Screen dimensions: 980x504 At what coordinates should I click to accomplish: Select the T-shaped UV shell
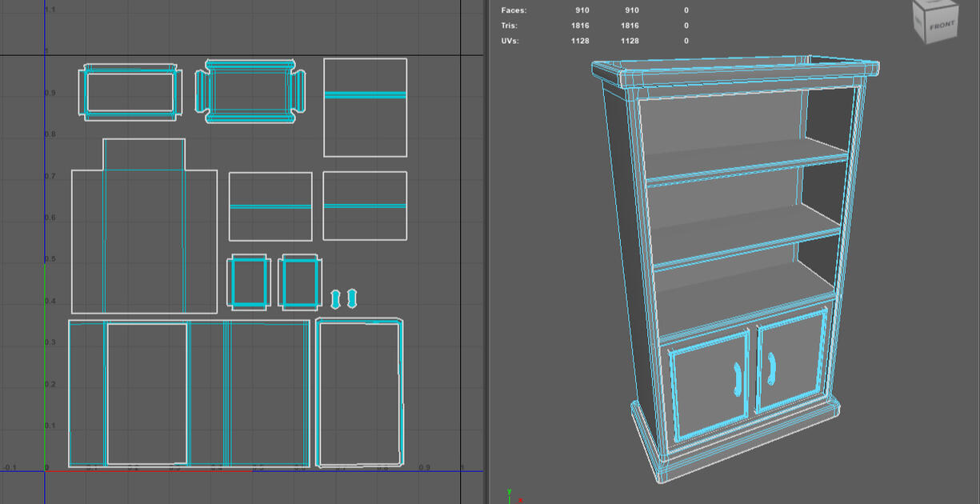coord(144,232)
